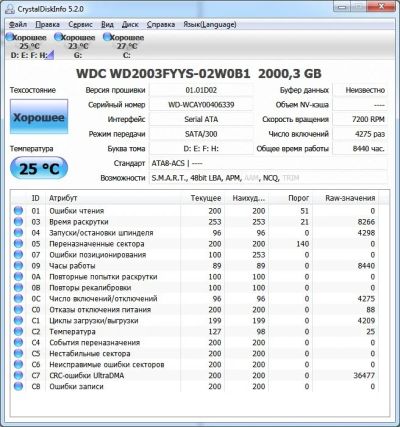Image resolution: width=400 pixels, height=427 pixels.
Task: Click the 7200 RPM rotation speed field
Action: [x=360, y=119]
